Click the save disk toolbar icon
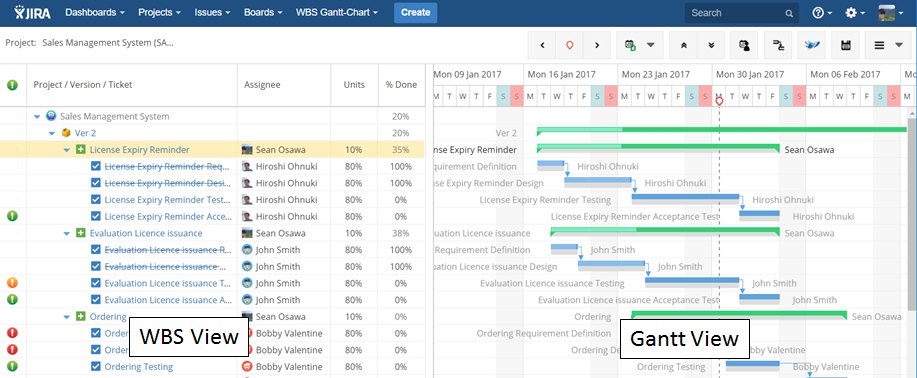The image size is (917, 378). coord(845,45)
